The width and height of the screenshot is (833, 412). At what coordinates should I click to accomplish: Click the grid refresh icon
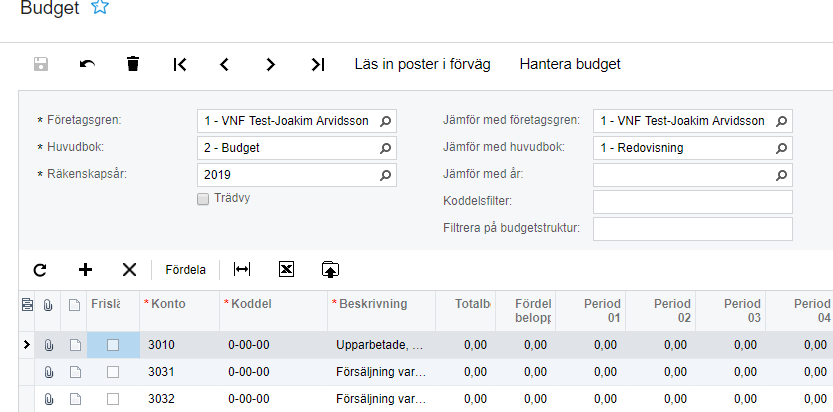pyautogui.click(x=40, y=269)
